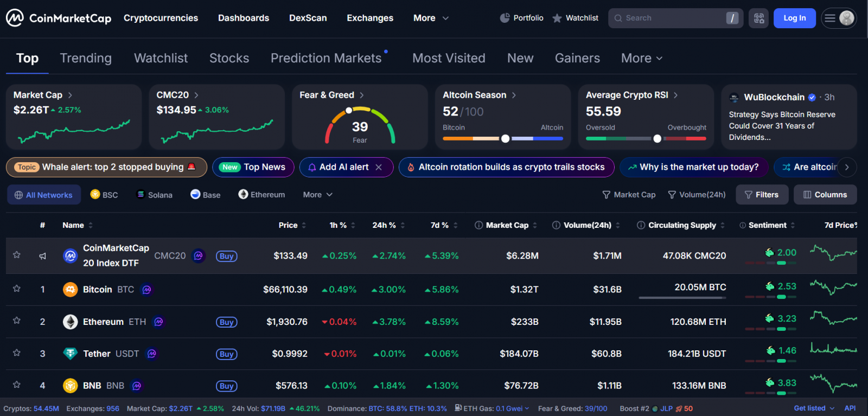
Task: Select the All Networks filter
Action: (x=44, y=195)
